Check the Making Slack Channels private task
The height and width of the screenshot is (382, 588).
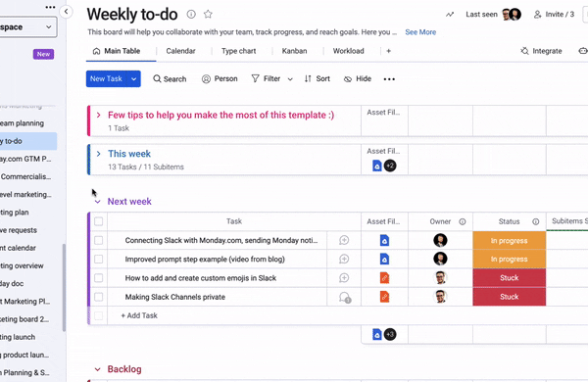[99, 297]
